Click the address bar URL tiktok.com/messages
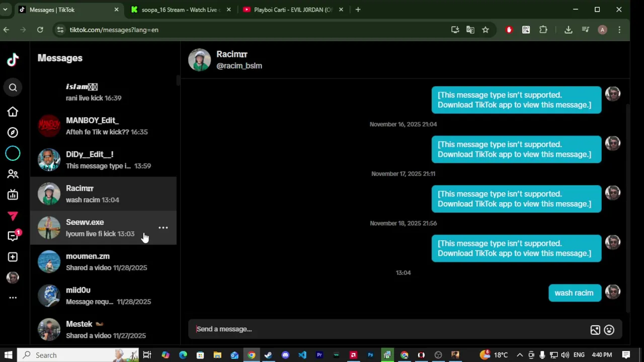The image size is (644, 362). coord(114,30)
